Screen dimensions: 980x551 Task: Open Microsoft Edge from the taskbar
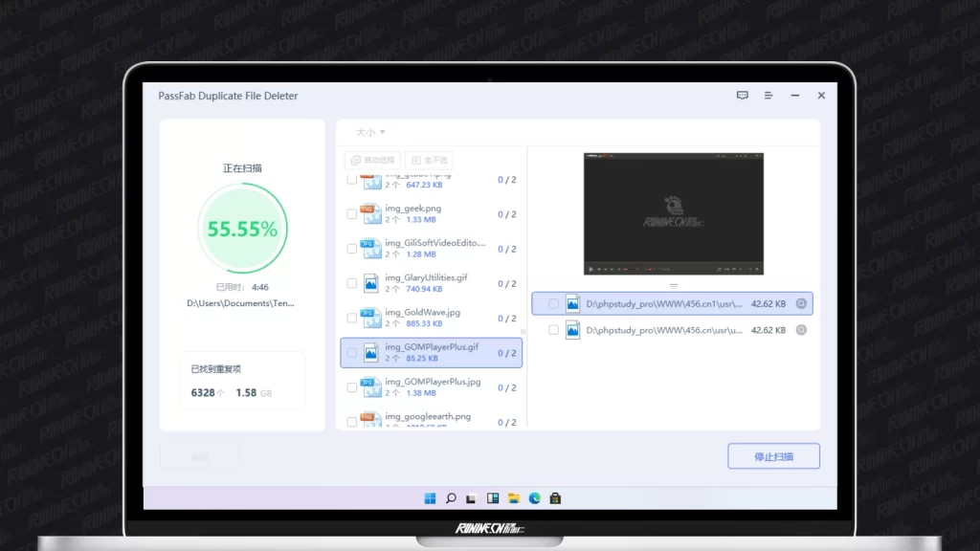tap(535, 498)
